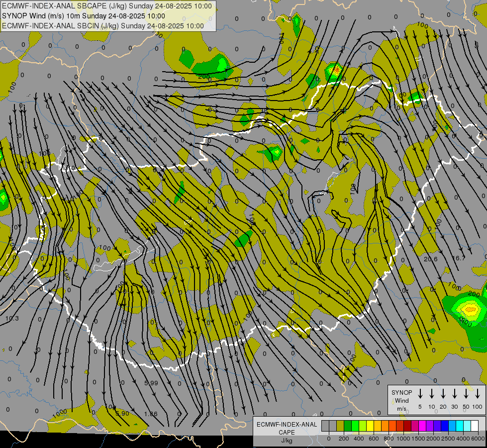
Task: Pick the amber CAPE legend swatch
Action: point(378,426)
